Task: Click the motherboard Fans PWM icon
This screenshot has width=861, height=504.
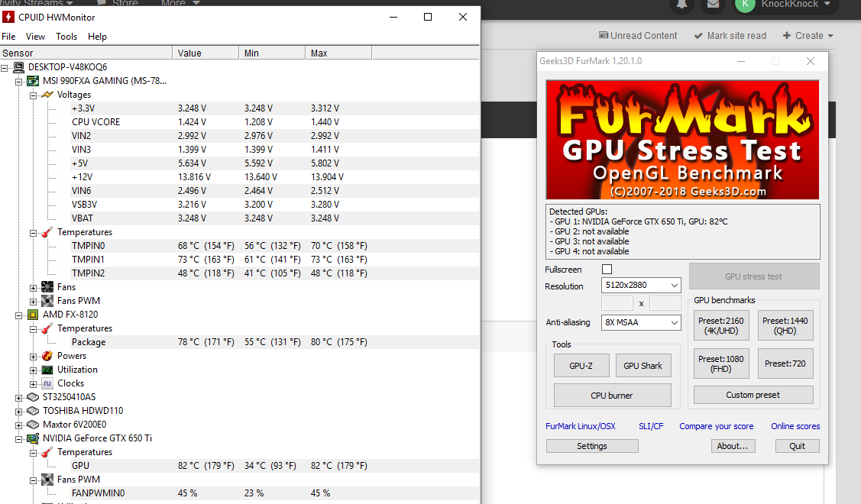Action: pos(47,301)
